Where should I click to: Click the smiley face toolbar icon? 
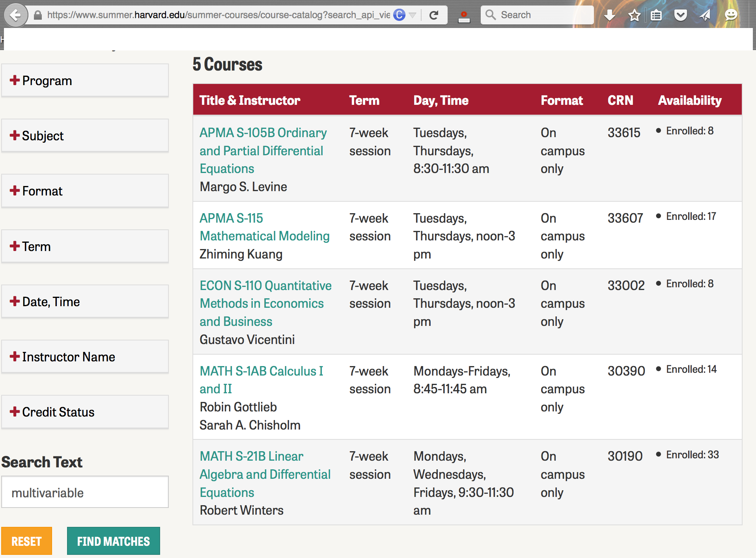pos(731,15)
